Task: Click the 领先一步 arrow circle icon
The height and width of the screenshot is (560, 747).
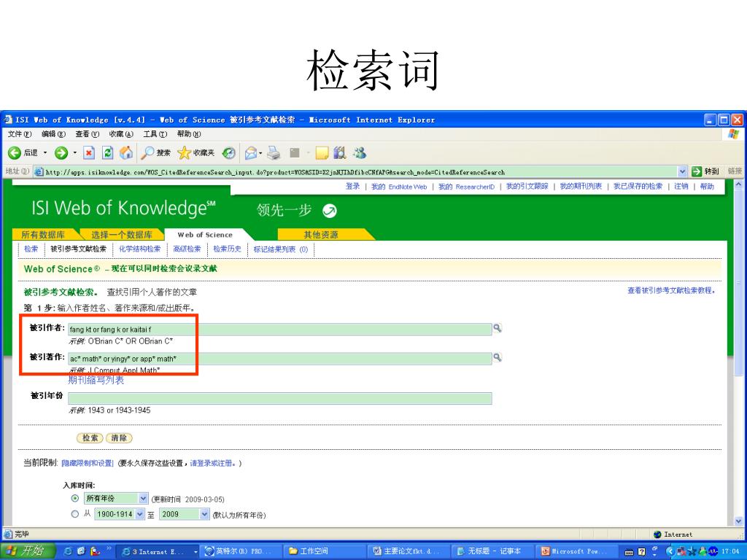Action: tap(330, 210)
